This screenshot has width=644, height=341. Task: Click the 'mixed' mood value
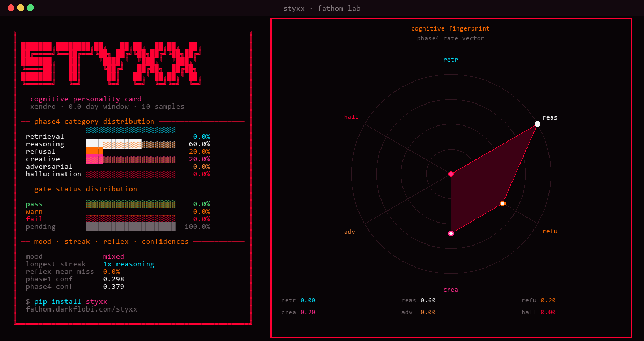click(114, 257)
